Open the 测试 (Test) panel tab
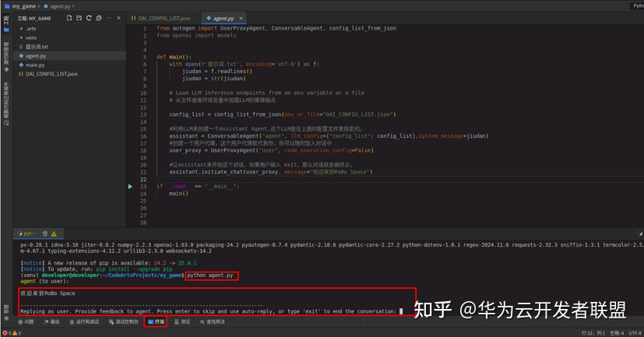This screenshot has height=337, width=644. coord(182,321)
